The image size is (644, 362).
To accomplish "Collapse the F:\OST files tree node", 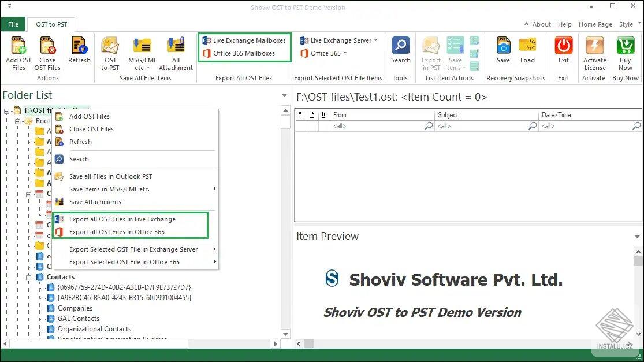I will 6,110.
